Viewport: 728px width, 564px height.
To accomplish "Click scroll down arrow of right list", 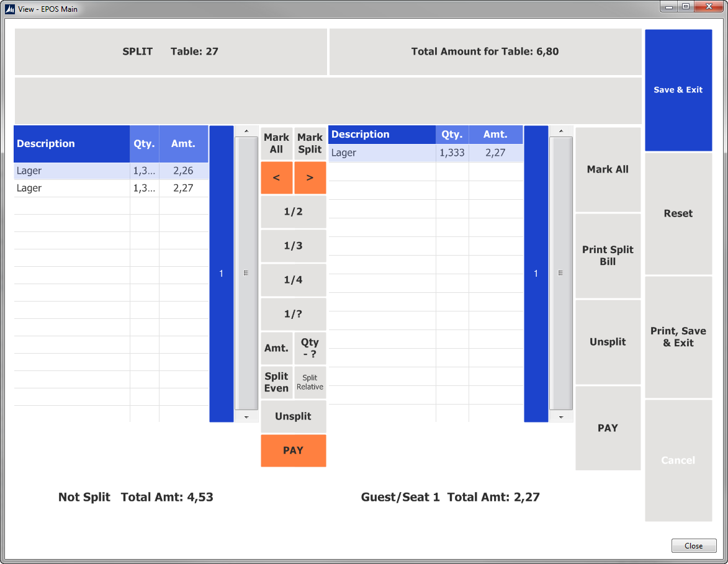I will click(561, 417).
